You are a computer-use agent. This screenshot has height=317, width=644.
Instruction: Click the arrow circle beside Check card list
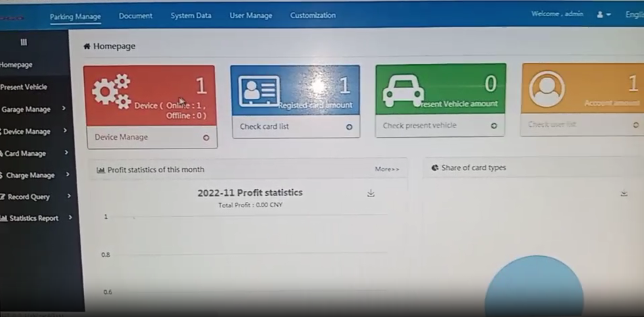[x=349, y=127]
